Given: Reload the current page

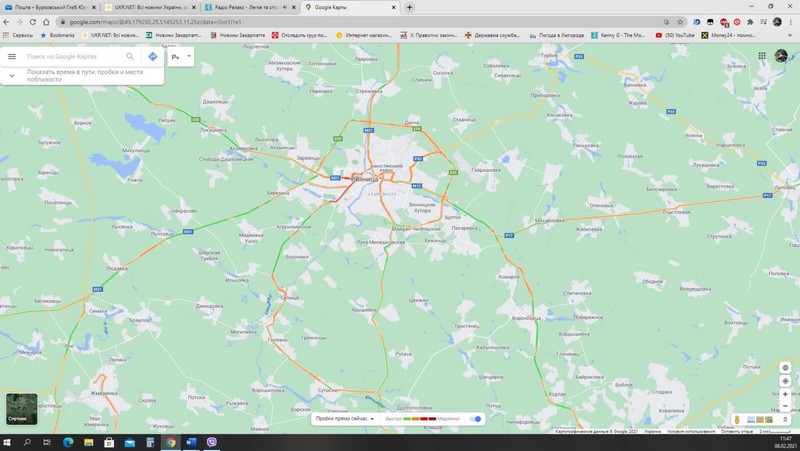Looking at the screenshot, I should click(x=33, y=22).
